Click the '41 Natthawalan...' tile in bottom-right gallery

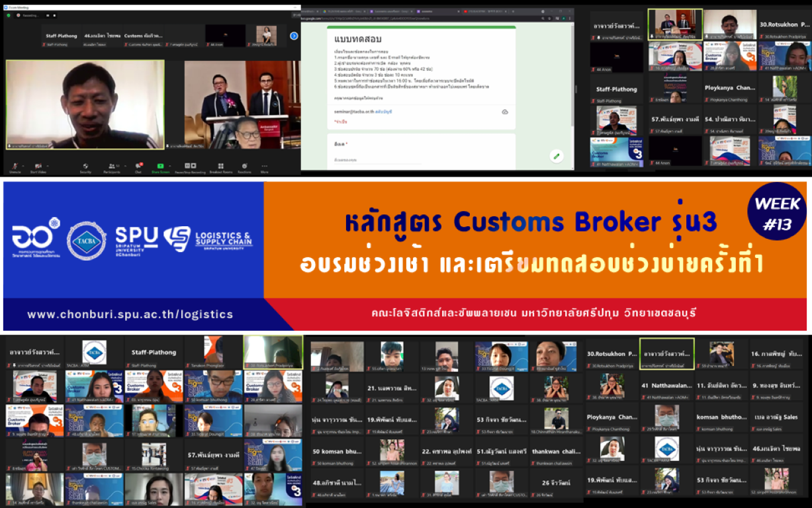(x=667, y=386)
